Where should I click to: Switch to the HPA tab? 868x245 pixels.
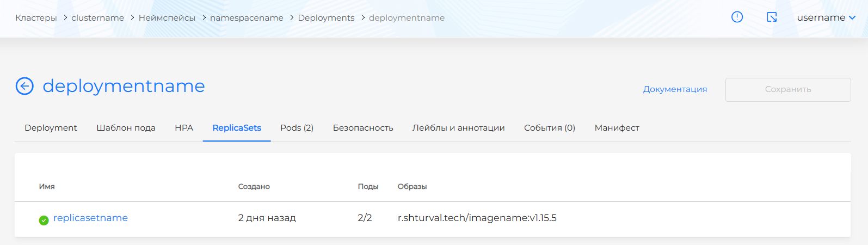point(184,128)
